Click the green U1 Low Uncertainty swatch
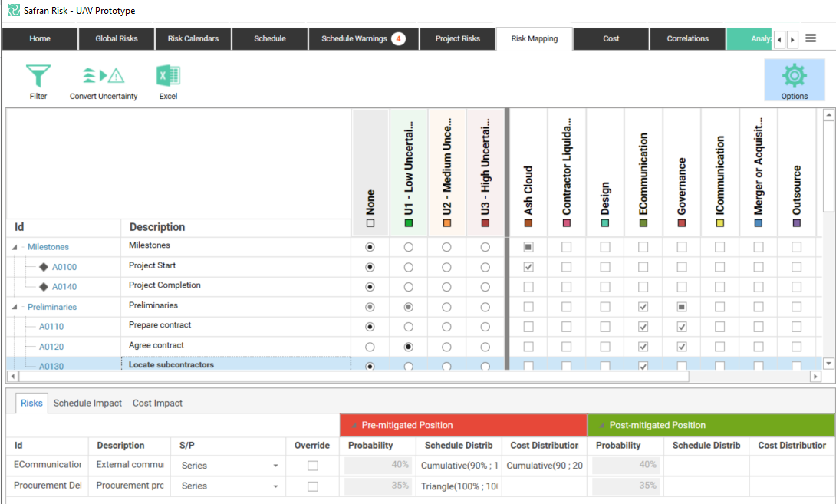The height and width of the screenshot is (504, 836). (x=409, y=223)
